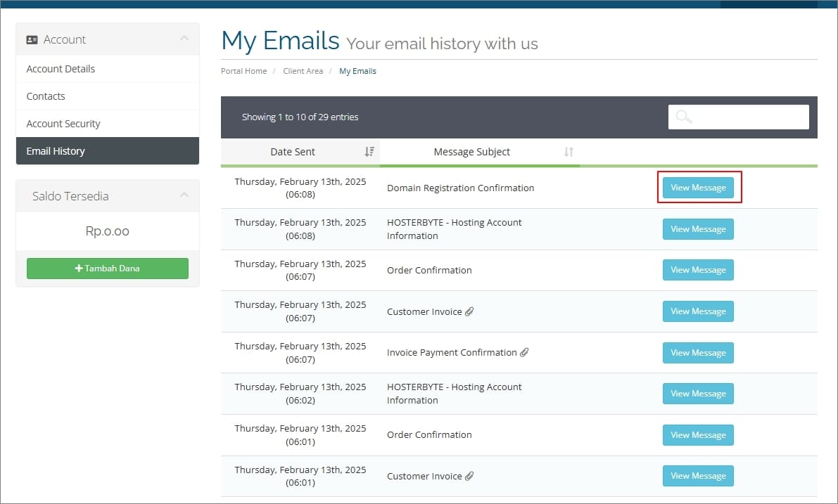Click the Account ID card icon
838x504 pixels.
click(32, 40)
